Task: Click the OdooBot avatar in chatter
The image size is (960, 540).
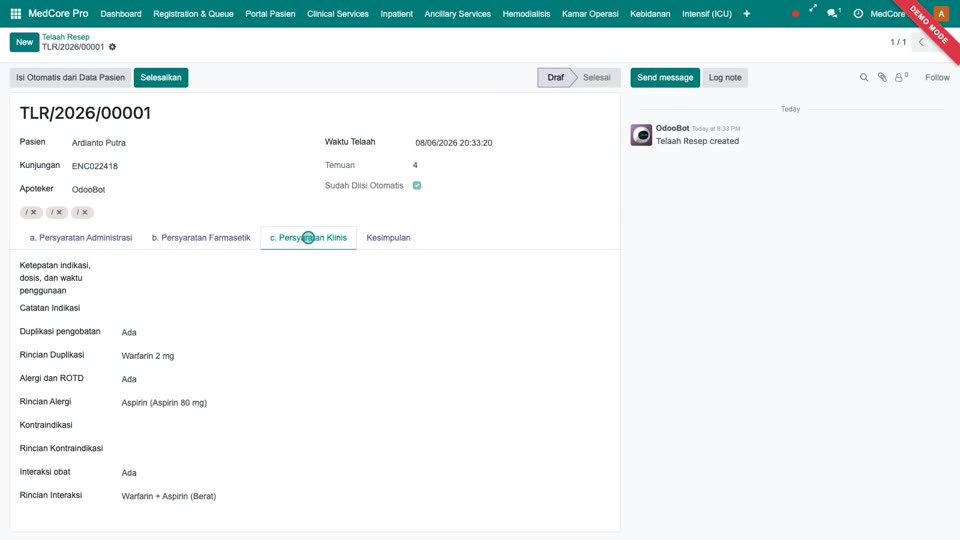Action: [x=641, y=135]
